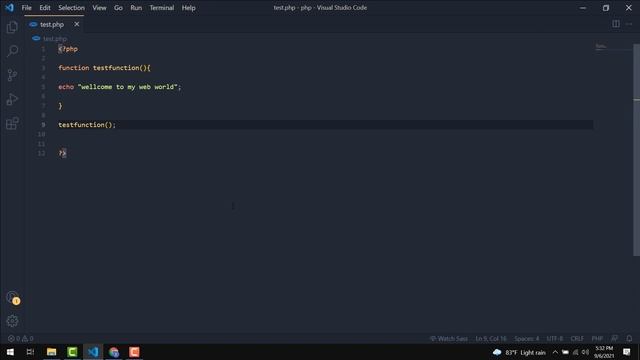Click the volume speaker icon in tray
Image resolution: width=640 pixels, height=360 pixels.
(586, 352)
